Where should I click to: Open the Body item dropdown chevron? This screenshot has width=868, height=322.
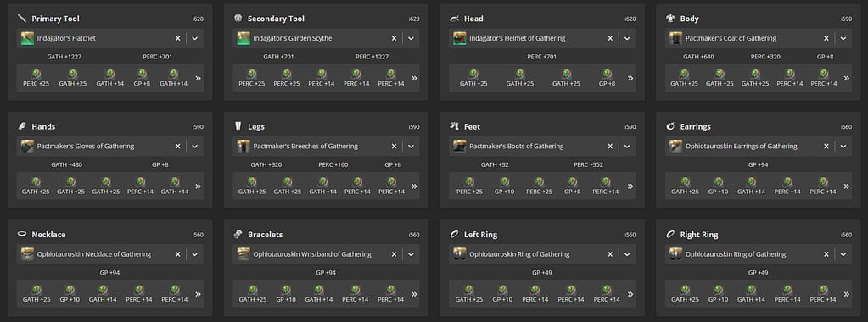(843, 38)
